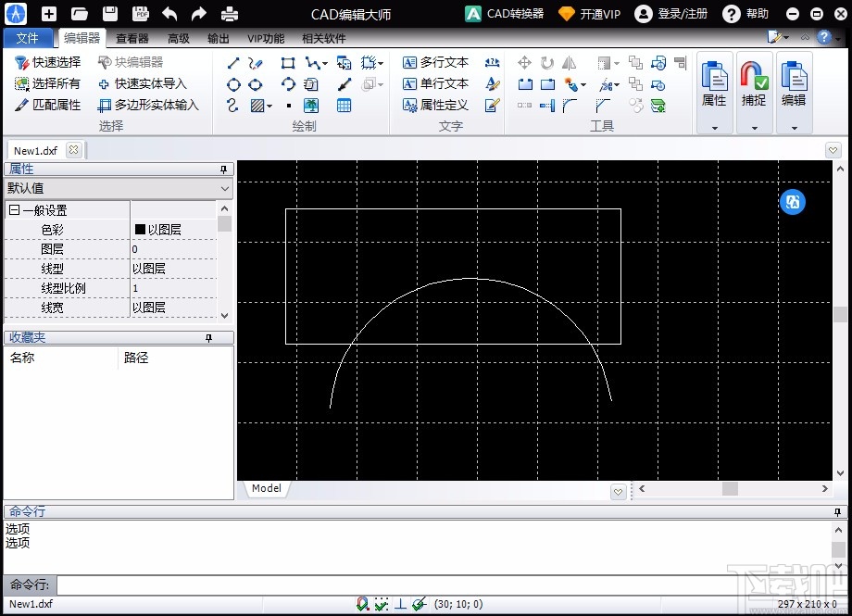Click the Quick Select (快速选择) tool

coord(48,62)
